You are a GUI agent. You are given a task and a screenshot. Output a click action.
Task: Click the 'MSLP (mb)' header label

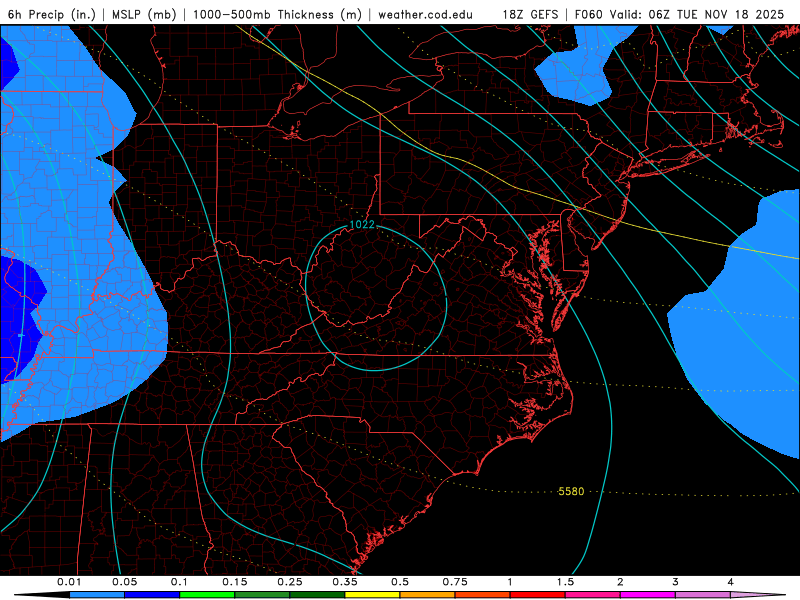(144, 14)
